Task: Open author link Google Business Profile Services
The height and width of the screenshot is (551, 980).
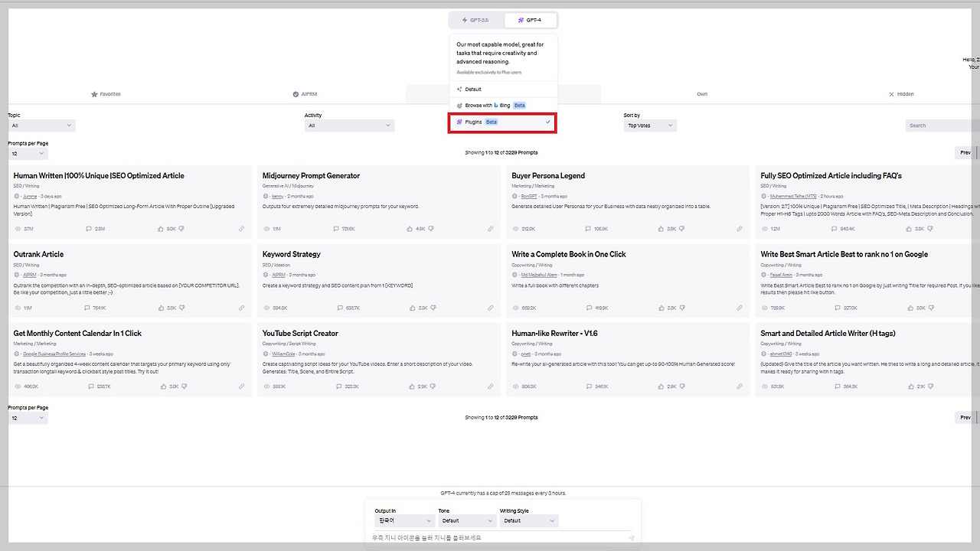Action: pyautogui.click(x=54, y=354)
